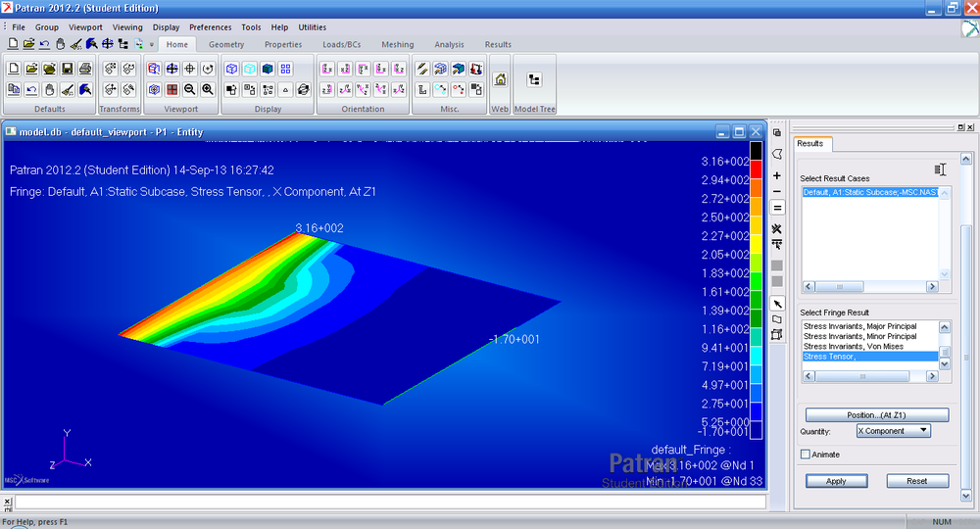Click the wireframe cube display icon
The height and width of the screenshot is (529, 980).
(232, 69)
